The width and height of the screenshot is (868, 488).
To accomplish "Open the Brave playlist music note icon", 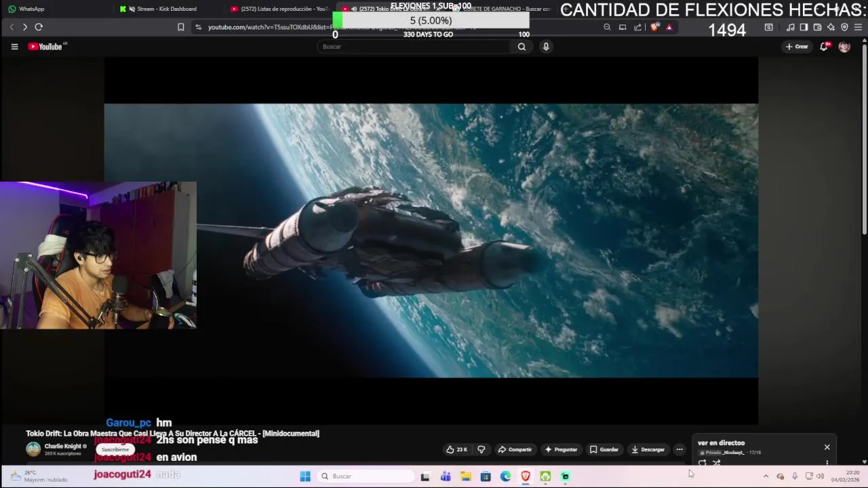I will click(790, 27).
